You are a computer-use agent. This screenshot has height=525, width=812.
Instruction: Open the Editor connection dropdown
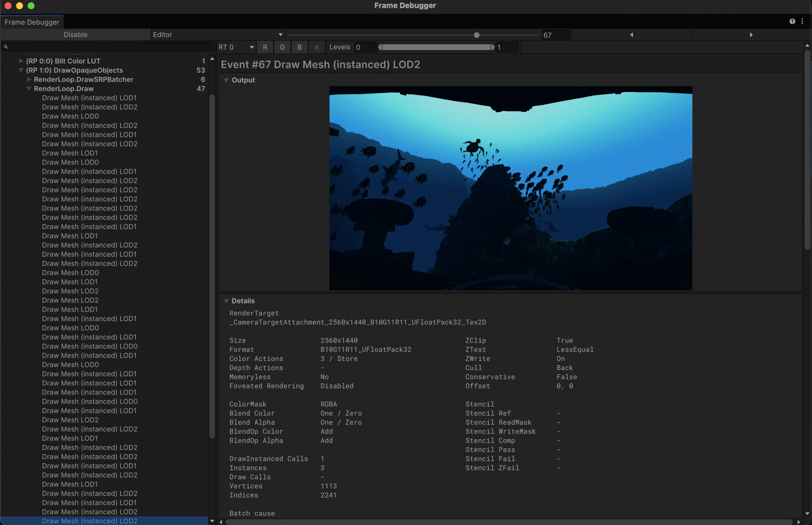(218, 35)
